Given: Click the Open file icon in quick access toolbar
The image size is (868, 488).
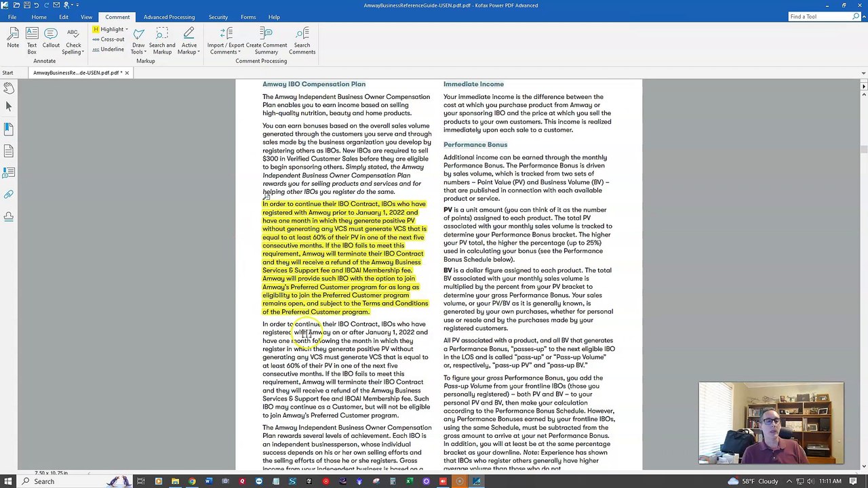Looking at the screenshot, I should (16, 5).
